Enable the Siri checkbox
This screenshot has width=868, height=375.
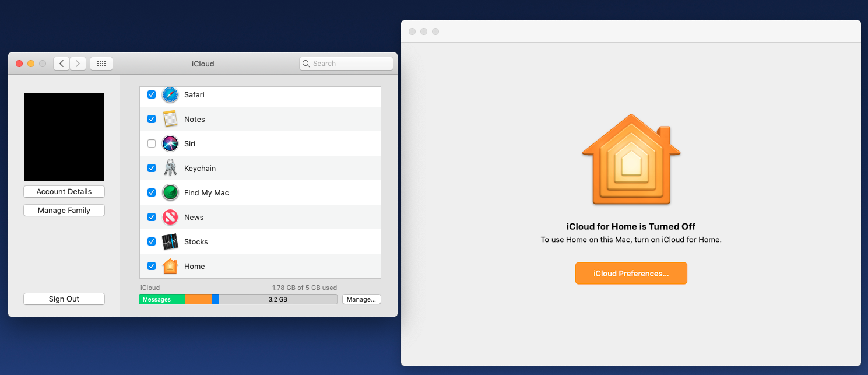[x=152, y=143]
